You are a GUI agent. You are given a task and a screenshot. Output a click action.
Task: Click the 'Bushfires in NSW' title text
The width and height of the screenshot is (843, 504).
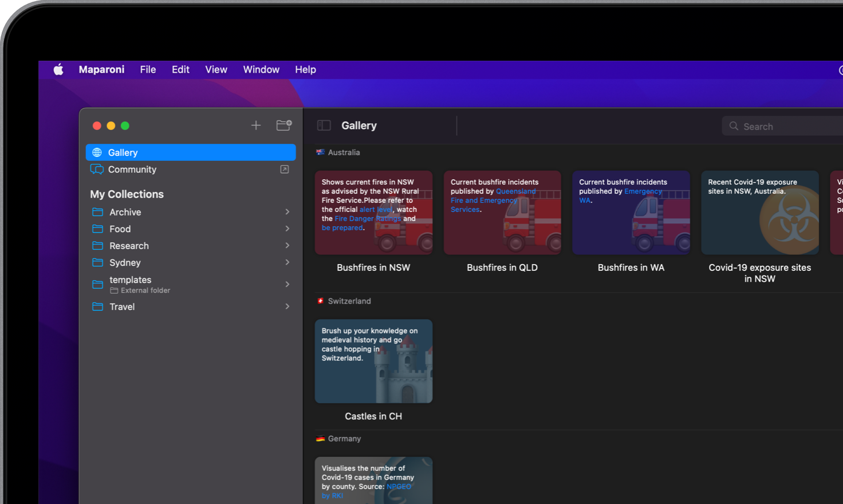click(x=373, y=267)
